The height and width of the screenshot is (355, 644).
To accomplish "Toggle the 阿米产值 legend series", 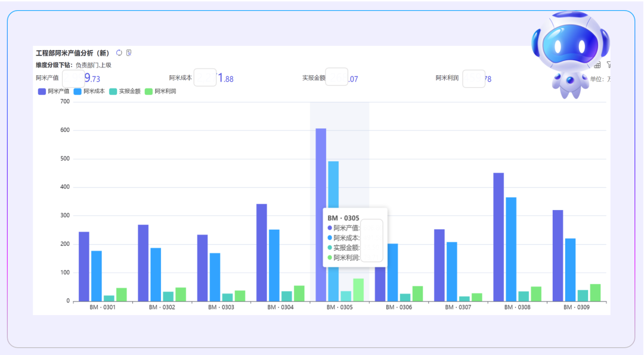I will coord(53,91).
